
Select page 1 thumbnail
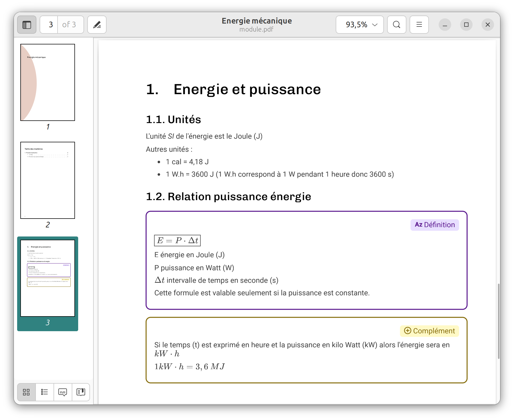48,82
